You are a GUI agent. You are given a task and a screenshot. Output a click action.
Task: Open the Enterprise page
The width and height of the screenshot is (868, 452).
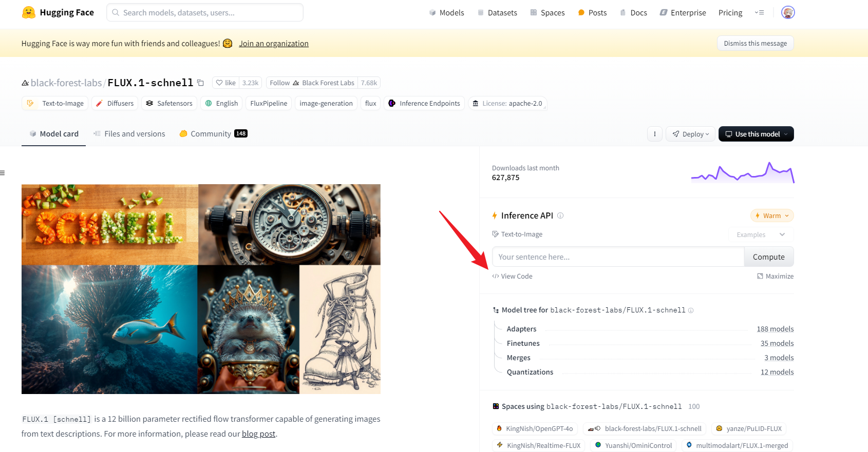click(683, 12)
